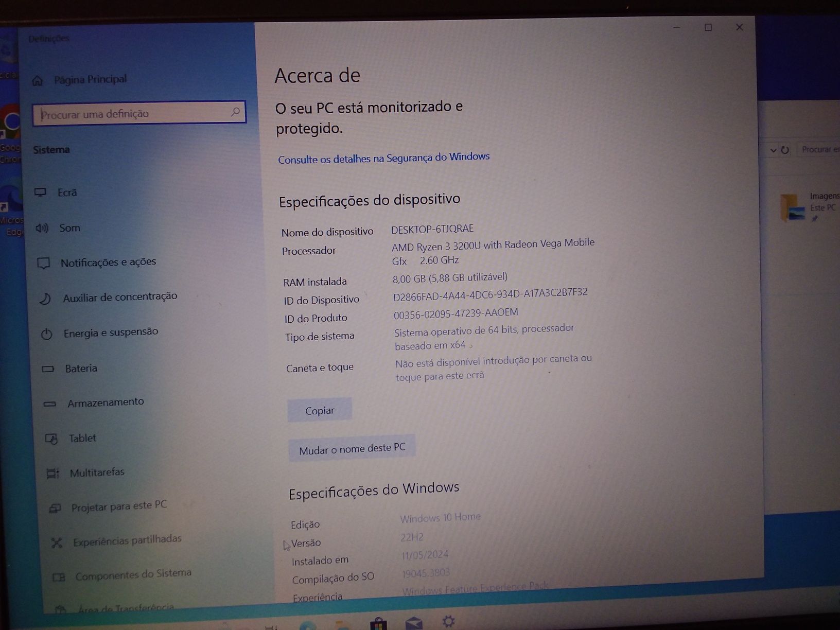840x630 pixels.
Task: Expand address dropdown in File Explorer window
Action: (x=773, y=150)
